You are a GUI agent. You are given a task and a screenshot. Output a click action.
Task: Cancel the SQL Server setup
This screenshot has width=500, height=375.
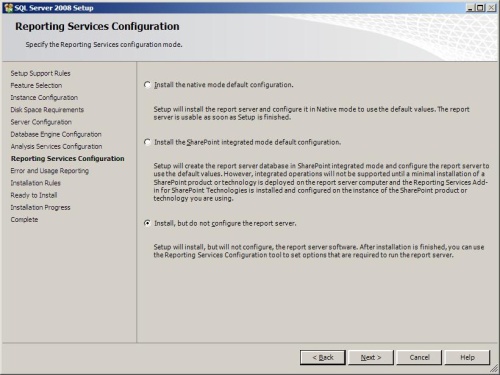(x=419, y=357)
